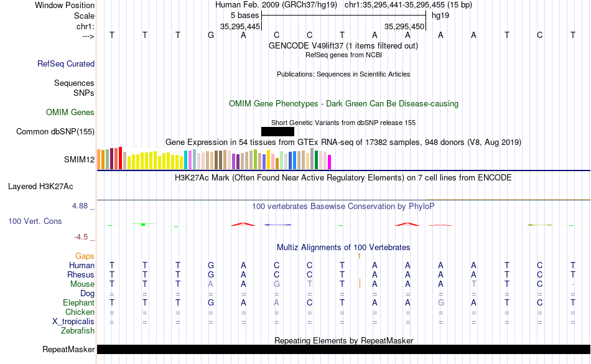Image resolution: width=591 pixels, height=364 pixels.
Task: Click the '5 bases' scale bar label
Action: click(x=244, y=16)
